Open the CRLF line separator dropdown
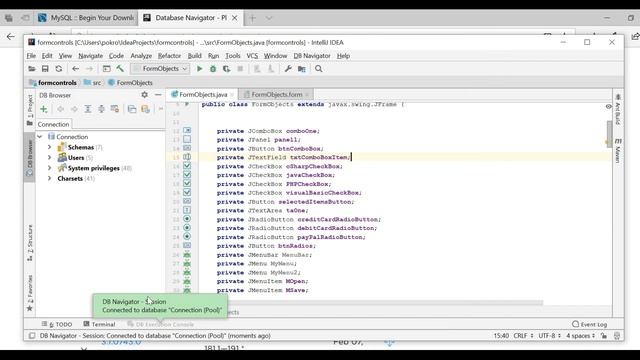640x360 pixels. (523, 336)
